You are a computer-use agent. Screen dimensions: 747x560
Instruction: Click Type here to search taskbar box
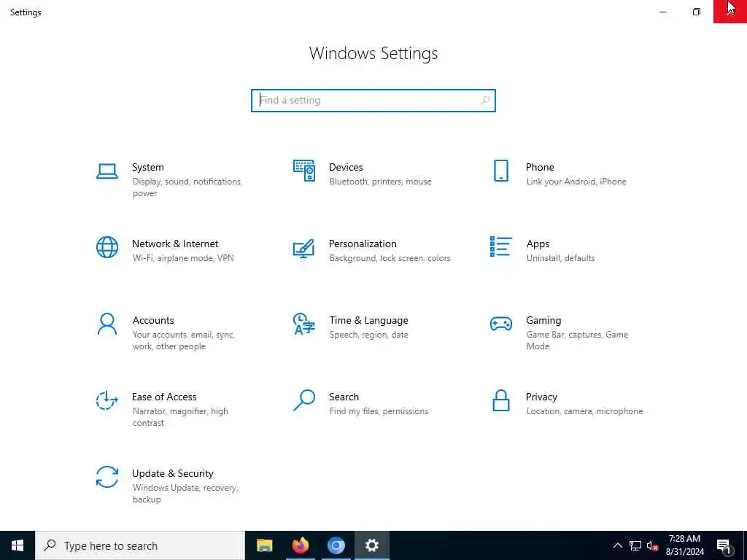click(140, 545)
